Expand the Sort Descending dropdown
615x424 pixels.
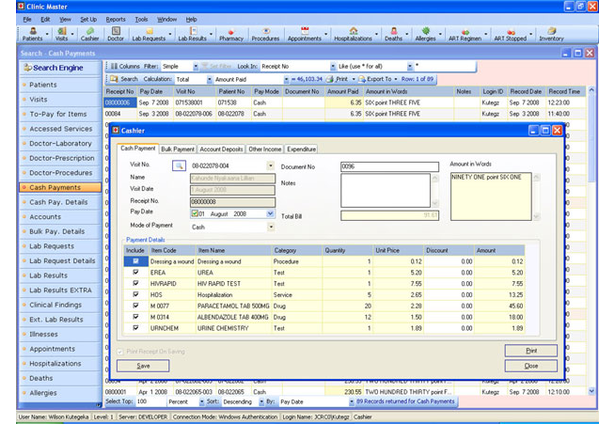coord(261,402)
